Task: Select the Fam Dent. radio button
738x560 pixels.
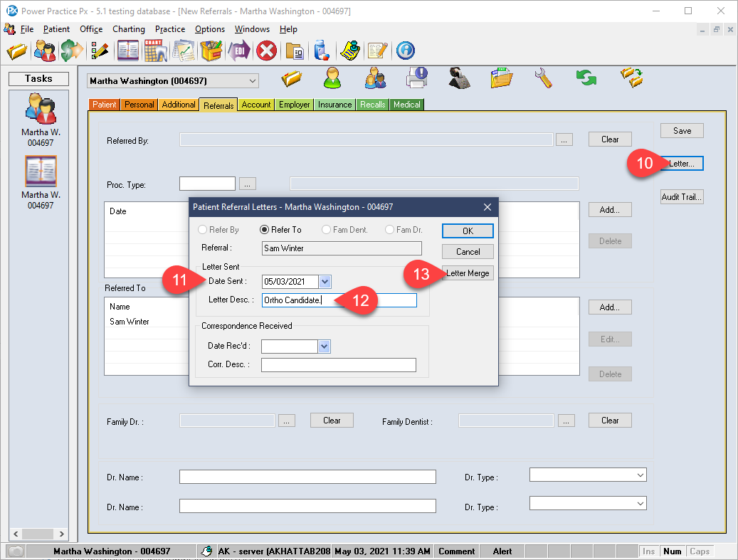Action: [326, 230]
